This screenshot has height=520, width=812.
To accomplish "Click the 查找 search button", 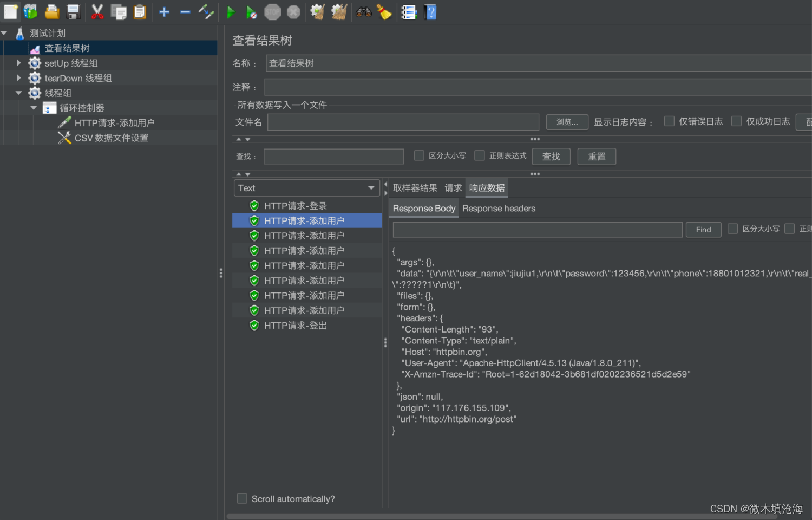I will (x=551, y=157).
